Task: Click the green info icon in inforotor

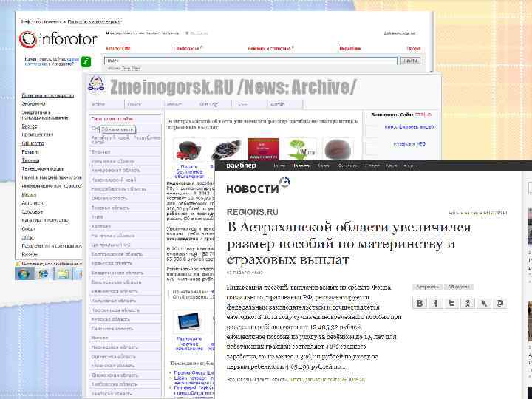Action: (x=86, y=62)
